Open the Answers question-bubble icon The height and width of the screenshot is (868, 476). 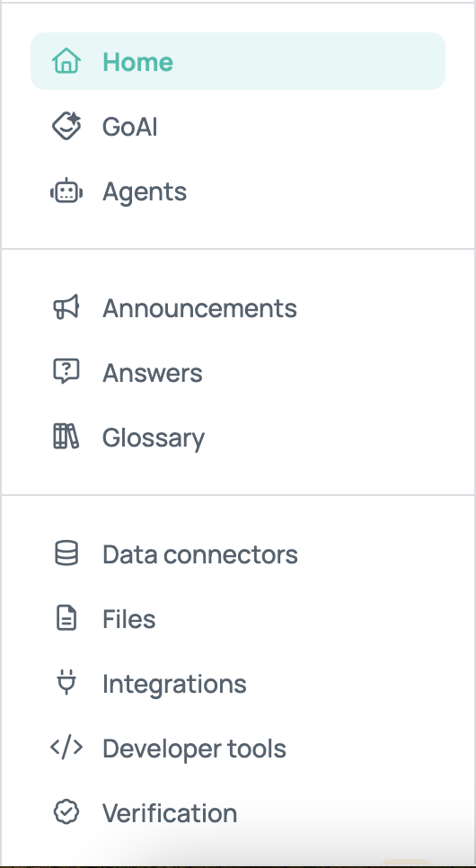[66, 371]
